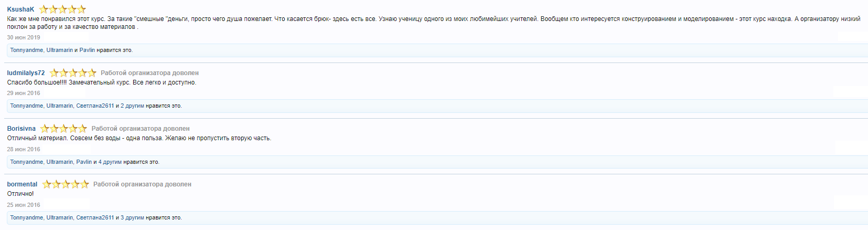The height and width of the screenshot is (230, 868).
Task: Click the star rating next to KsushaK
Action: (x=63, y=9)
